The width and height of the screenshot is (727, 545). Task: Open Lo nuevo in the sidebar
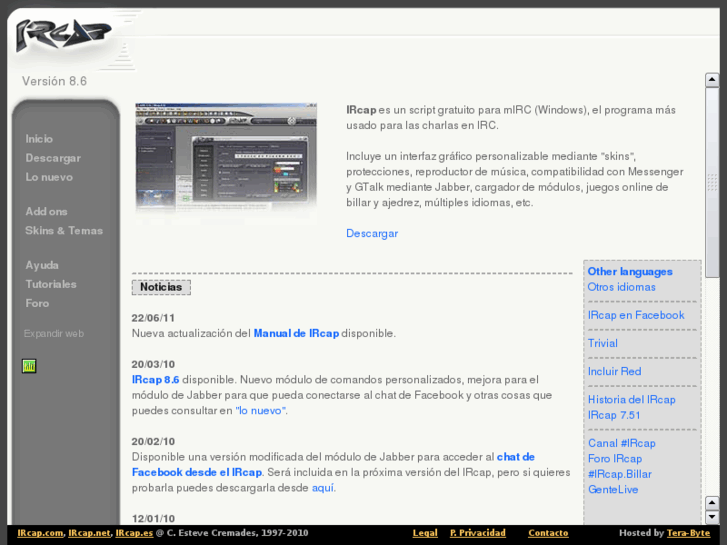49,177
